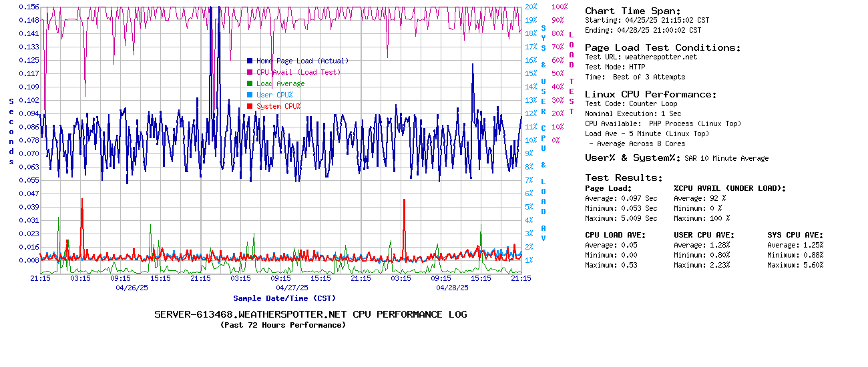The width and height of the screenshot is (868, 367).
Task: Click the magenta CPU Avail legend swatch
Action: pos(250,72)
